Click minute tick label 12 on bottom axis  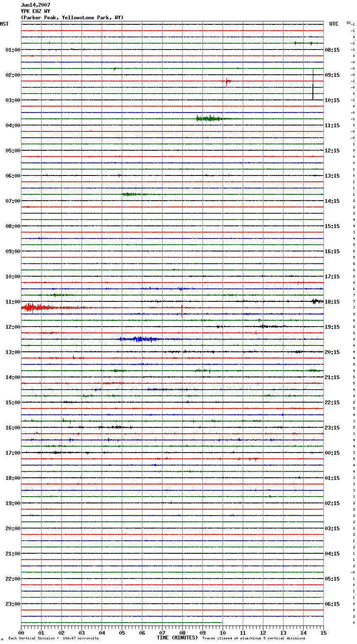click(263, 633)
